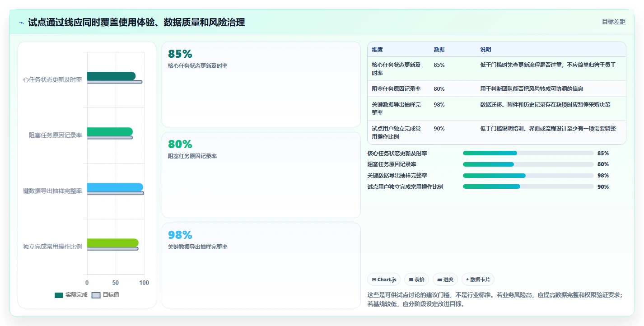Click the table note about 数据迁移、附件和历史记录

[x=545, y=105]
